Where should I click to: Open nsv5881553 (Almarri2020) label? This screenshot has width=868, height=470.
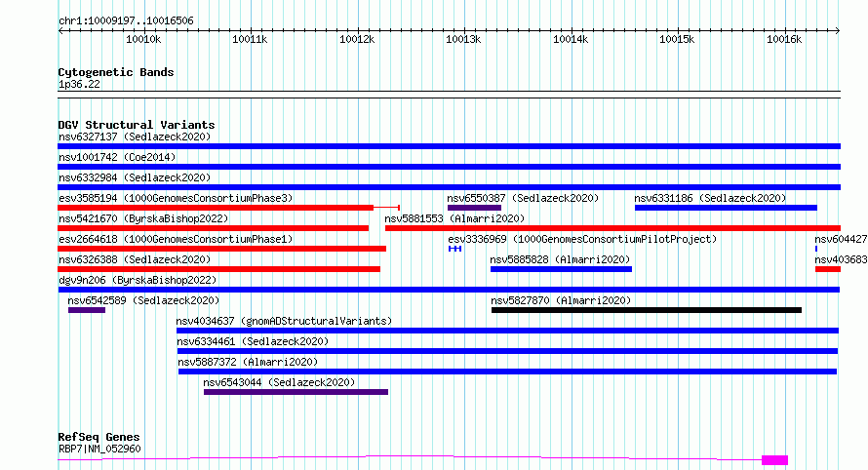point(454,218)
